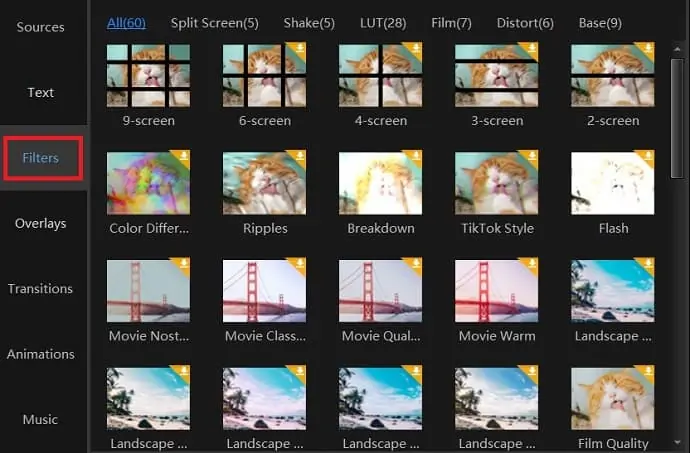Viewport: 690px width, 453px height.
Task: Download the Flash filter via its corner icon
Action: [x=648, y=156]
